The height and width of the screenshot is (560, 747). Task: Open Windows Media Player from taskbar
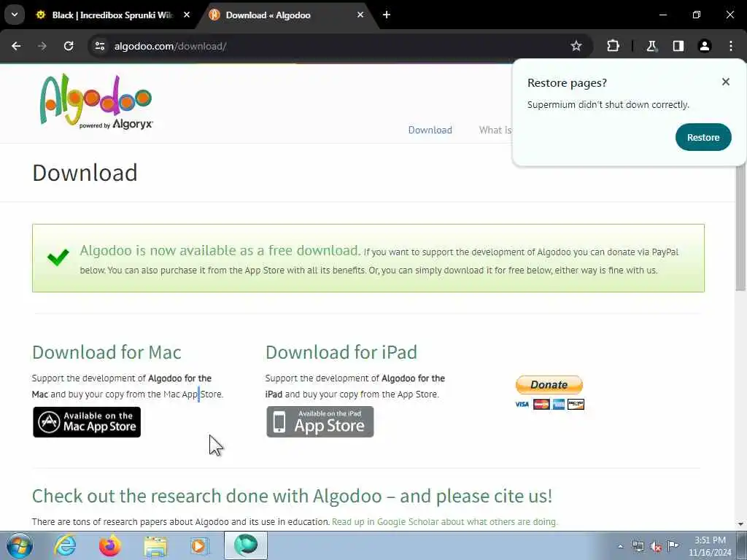point(200,545)
